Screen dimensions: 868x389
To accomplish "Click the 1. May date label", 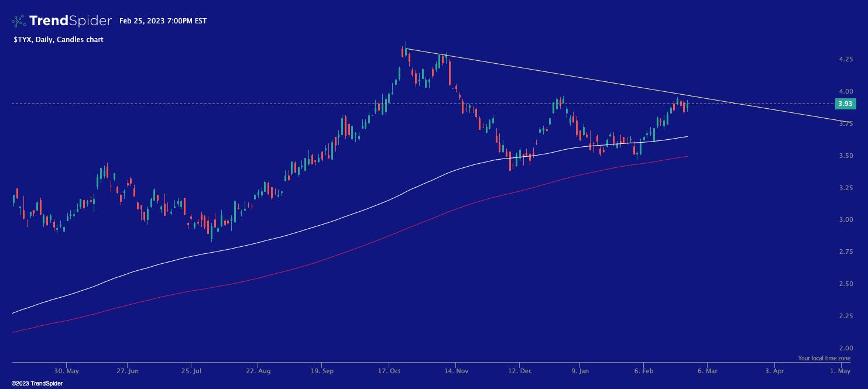I will (x=840, y=371).
